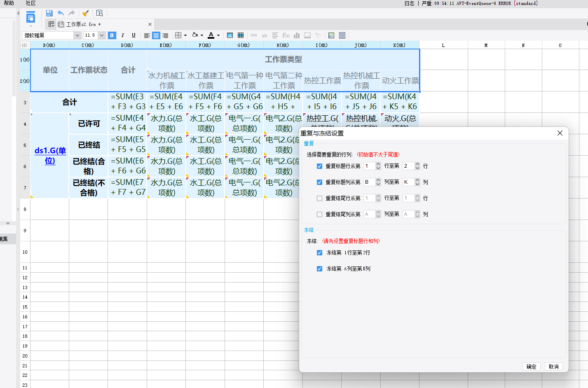Click the title column start stepper showing B

pyautogui.click(x=372, y=182)
